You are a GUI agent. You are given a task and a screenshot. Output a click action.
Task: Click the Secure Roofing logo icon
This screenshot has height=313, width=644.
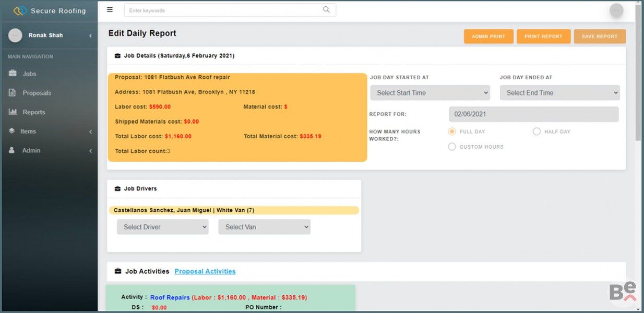(20, 10)
